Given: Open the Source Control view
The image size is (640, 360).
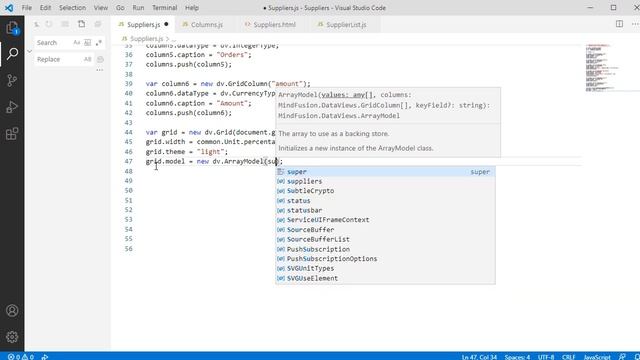Looking at the screenshot, I should click(x=12, y=80).
